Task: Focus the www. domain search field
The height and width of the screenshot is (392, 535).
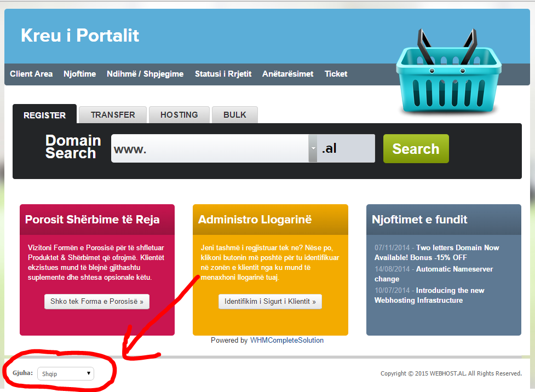Action: point(210,148)
